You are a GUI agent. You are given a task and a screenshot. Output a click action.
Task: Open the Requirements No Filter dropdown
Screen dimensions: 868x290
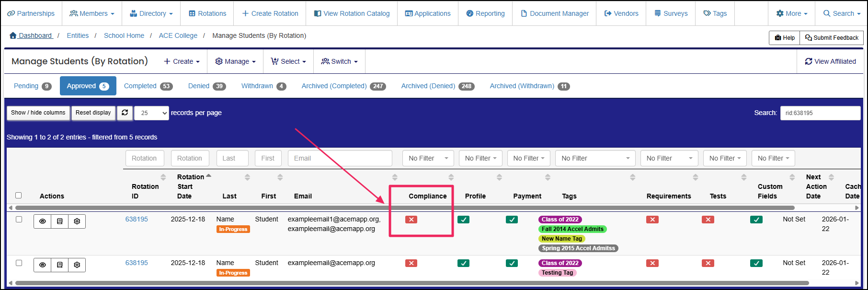click(669, 158)
